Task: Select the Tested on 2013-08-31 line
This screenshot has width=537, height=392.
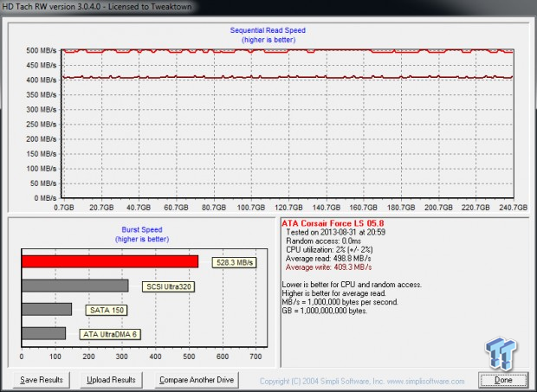Action: (x=336, y=232)
